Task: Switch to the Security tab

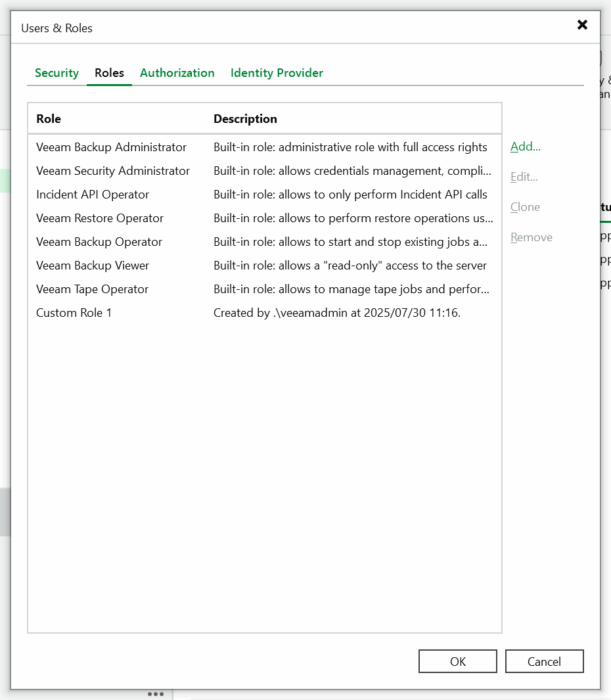Action: [57, 73]
